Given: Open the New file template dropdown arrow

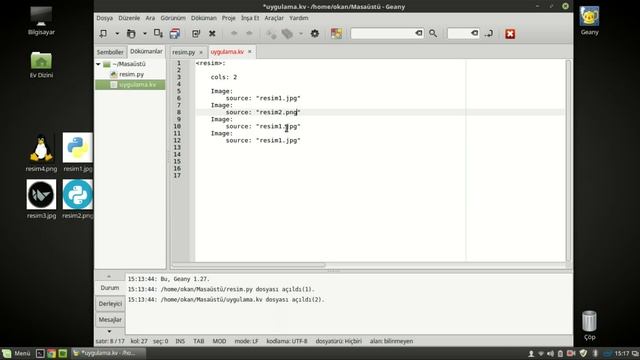Looking at the screenshot, I should [x=117, y=34].
